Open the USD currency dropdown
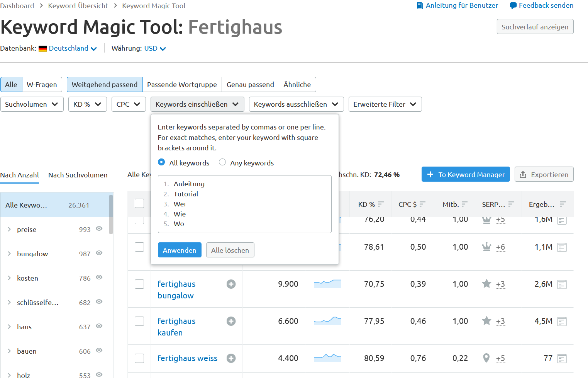 pos(155,48)
